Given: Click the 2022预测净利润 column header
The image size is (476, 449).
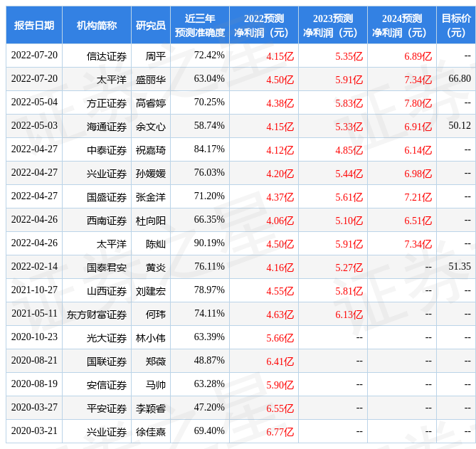Looking at the screenshot, I should click(264, 25).
